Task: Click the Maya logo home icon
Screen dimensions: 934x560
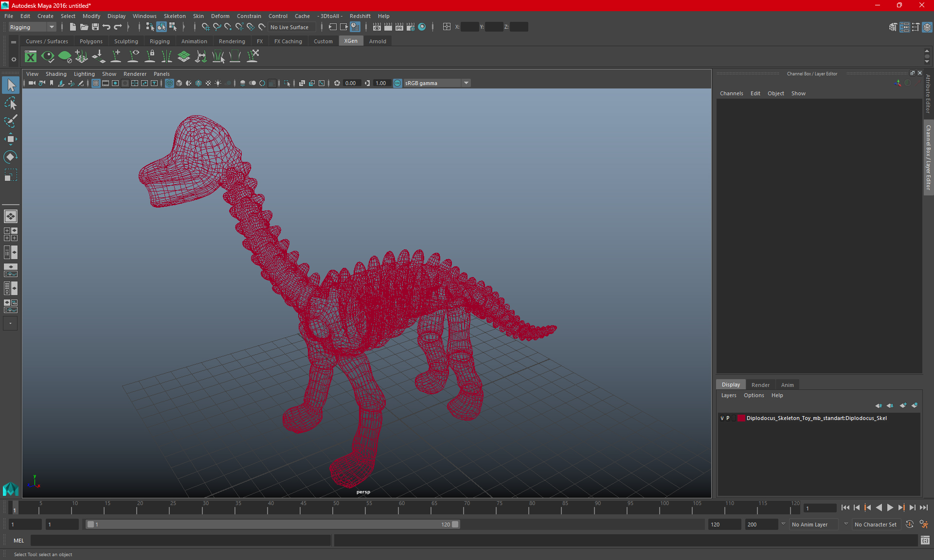Action: [11, 488]
